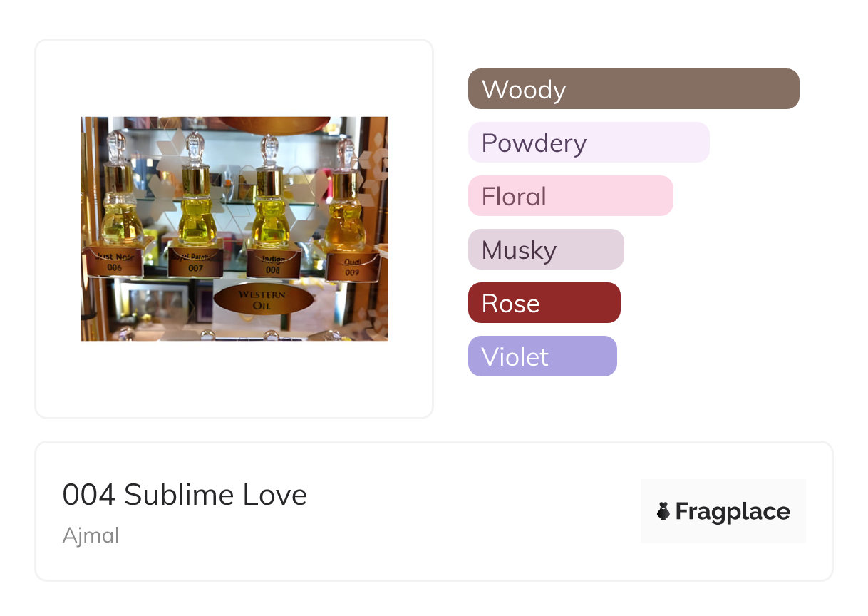Click the Ajmal brand name
Screen dimensions: 868x616
pos(91,535)
